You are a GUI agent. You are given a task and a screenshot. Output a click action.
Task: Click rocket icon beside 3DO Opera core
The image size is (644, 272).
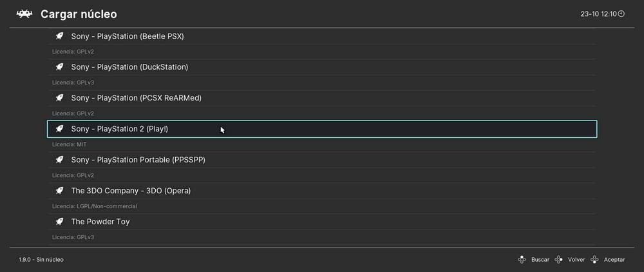tap(59, 191)
